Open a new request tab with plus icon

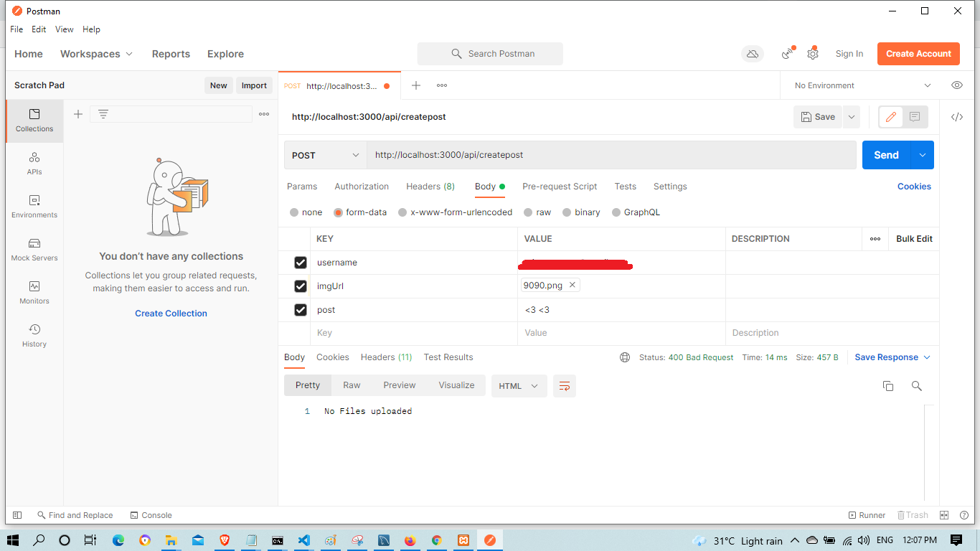point(415,85)
